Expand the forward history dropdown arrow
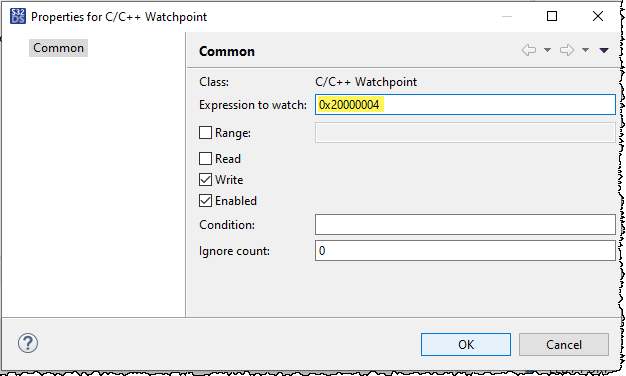 tap(585, 50)
